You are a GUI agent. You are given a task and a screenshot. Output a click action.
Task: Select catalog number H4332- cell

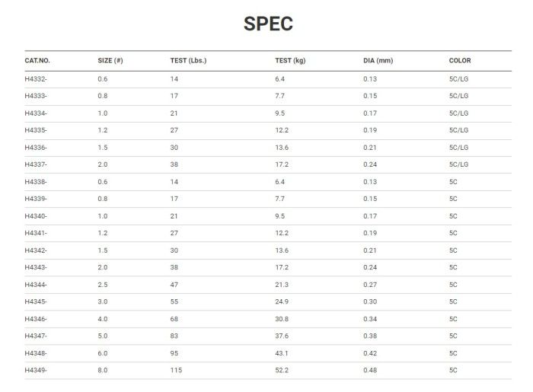point(36,78)
